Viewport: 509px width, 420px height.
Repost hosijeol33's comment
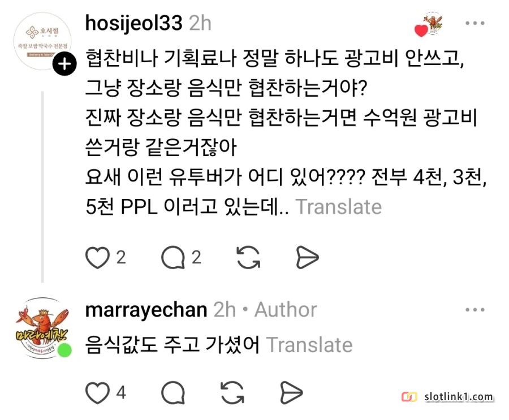[248, 257]
